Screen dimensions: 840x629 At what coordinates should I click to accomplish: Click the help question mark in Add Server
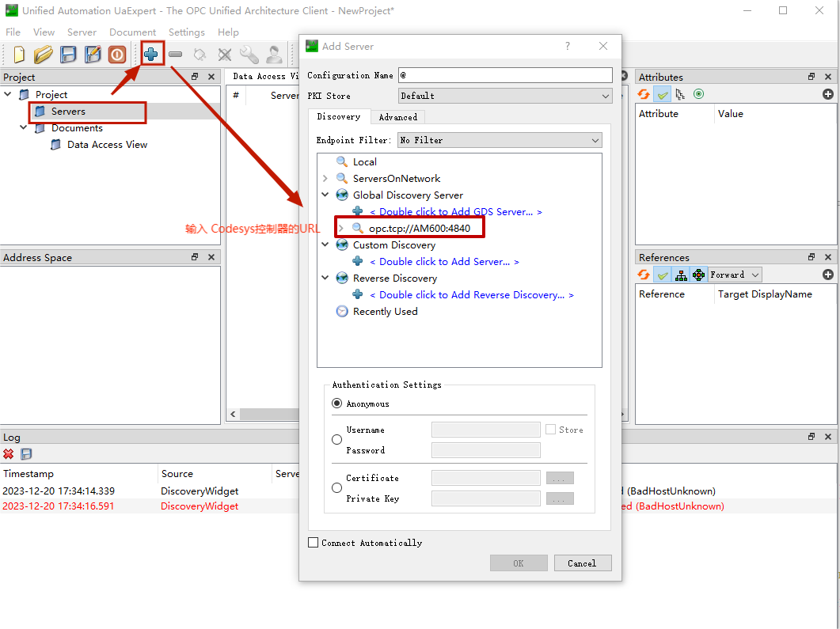pos(568,46)
